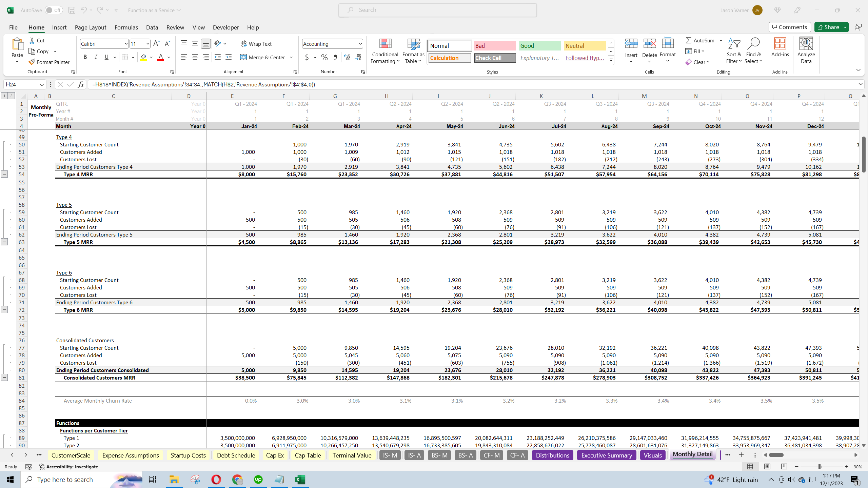Increase decimal places
868x488 pixels.
[x=347, y=57]
